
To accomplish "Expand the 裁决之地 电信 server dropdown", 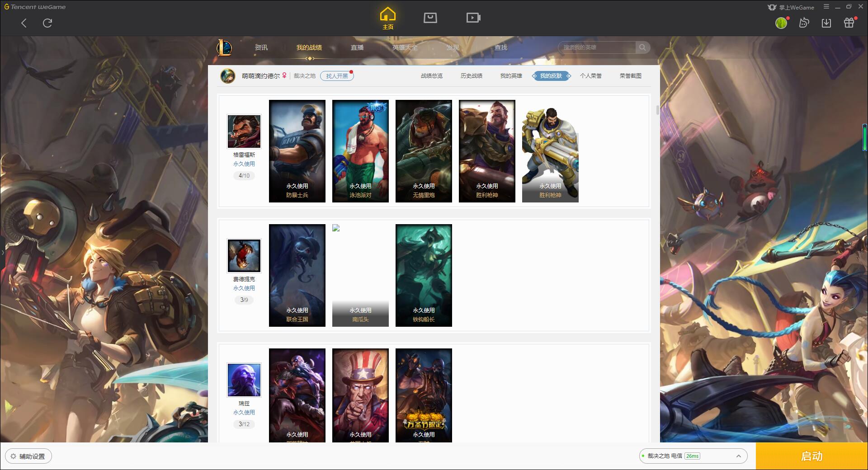I will tap(693, 456).
